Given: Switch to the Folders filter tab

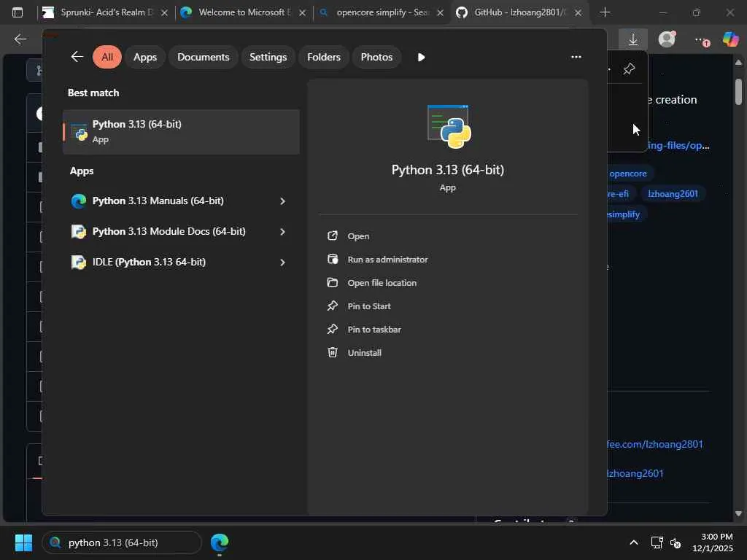Looking at the screenshot, I should [324, 57].
